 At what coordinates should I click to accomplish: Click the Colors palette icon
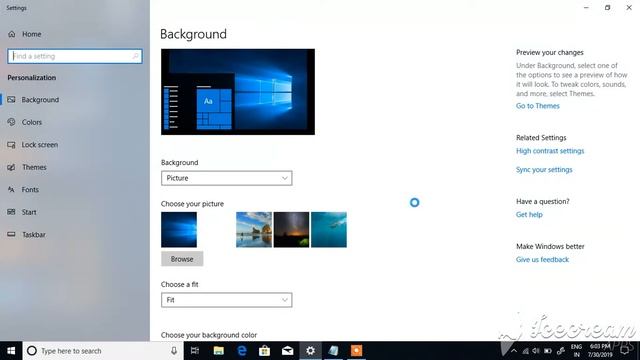click(11, 122)
